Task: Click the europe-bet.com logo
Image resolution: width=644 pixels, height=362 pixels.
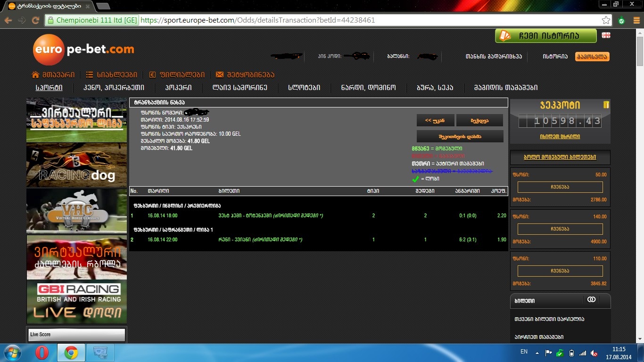Action: [x=84, y=49]
